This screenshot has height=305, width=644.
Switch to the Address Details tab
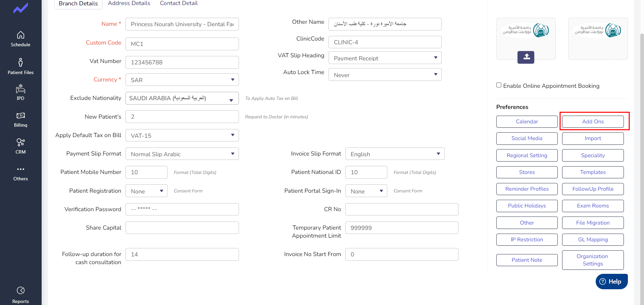click(x=129, y=3)
